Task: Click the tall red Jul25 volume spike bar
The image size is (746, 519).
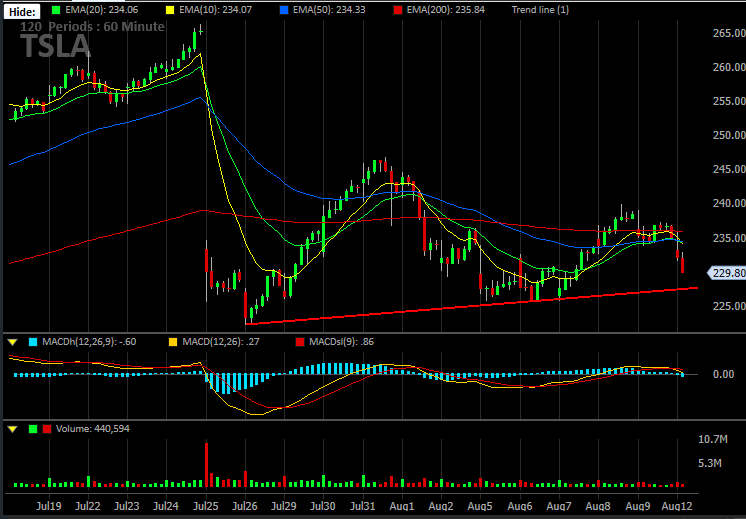Action: click(206, 465)
